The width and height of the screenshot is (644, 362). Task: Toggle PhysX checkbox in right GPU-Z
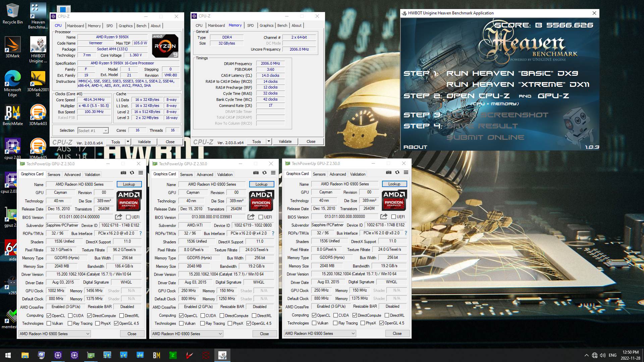pyautogui.click(x=363, y=323)
